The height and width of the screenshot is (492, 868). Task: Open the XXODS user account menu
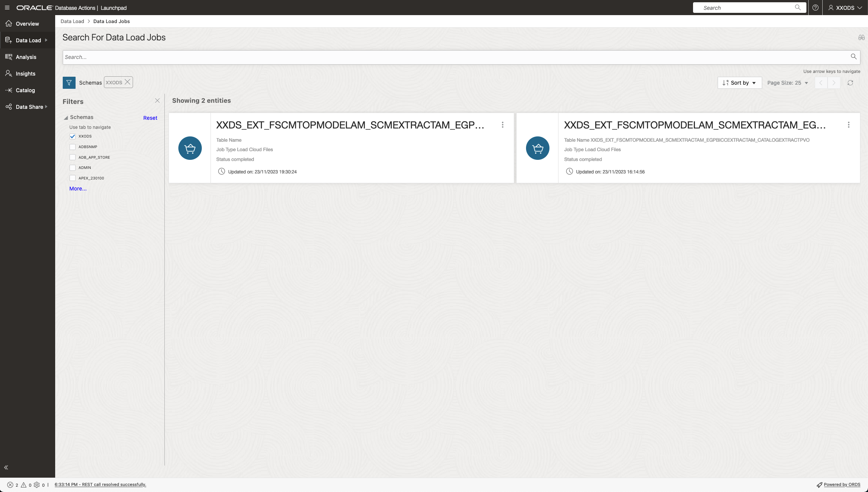click(x=845, y=8)
